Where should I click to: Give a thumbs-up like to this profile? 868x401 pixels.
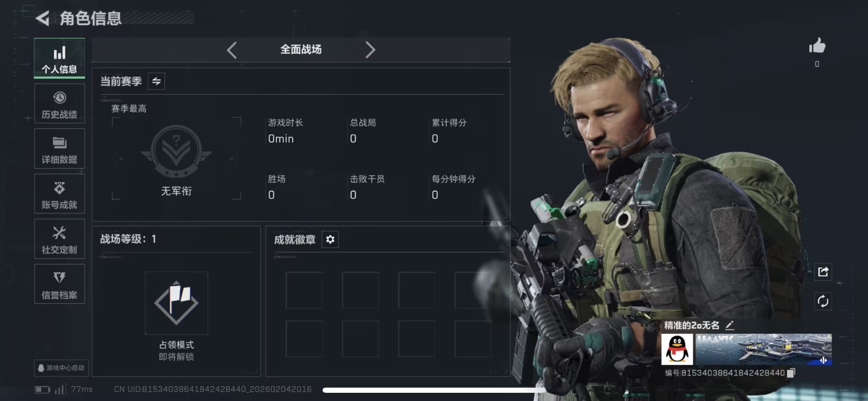(x=817, y=46)
